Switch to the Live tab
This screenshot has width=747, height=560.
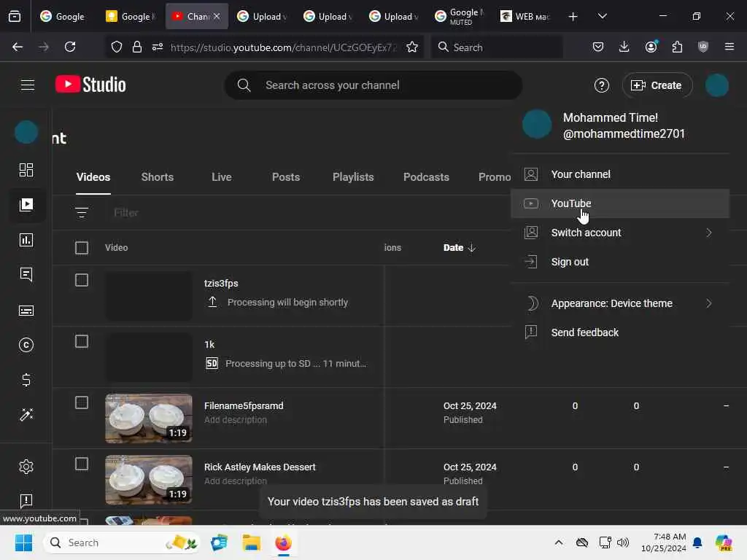click(222, 177)
